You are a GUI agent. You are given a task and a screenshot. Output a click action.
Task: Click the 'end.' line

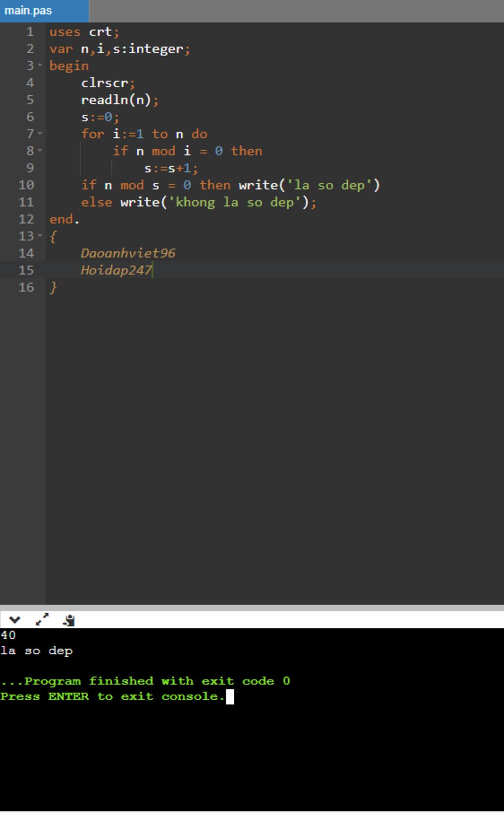[64, 219]
